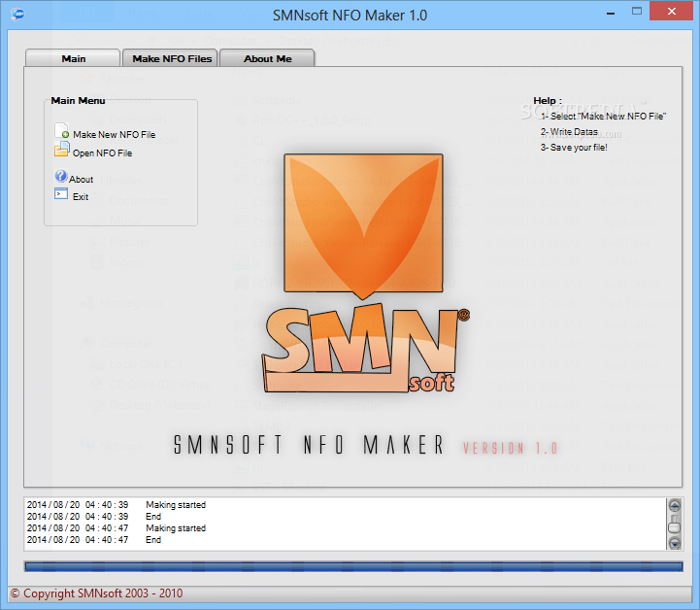
Task: Click the log scroll down arrow
Action: pos(675,543)
